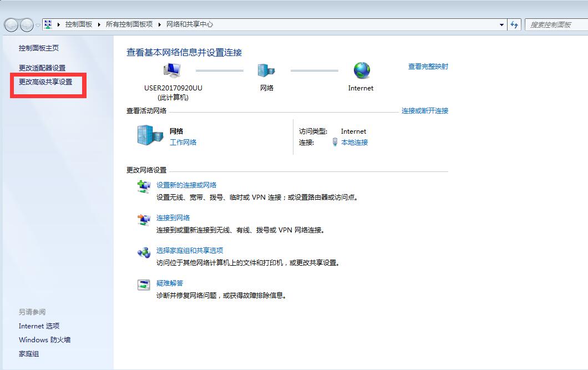
Task: Click 连接或断开连接
Action: coord(424,111)
